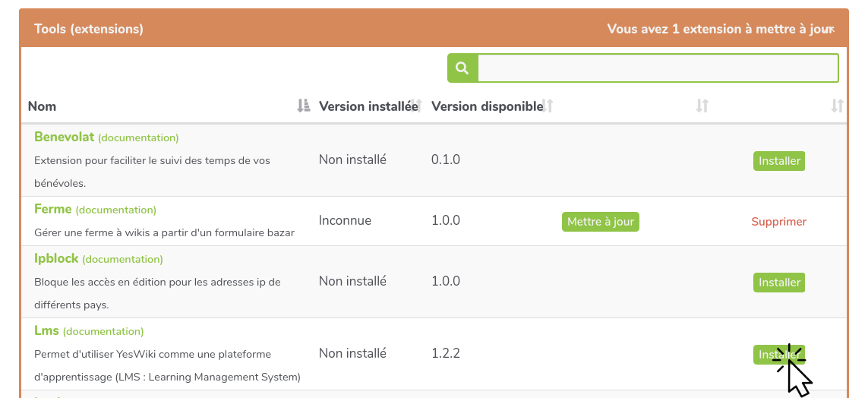
Task: Click sort arrows beside Version installée header
Action: (415, 106)
